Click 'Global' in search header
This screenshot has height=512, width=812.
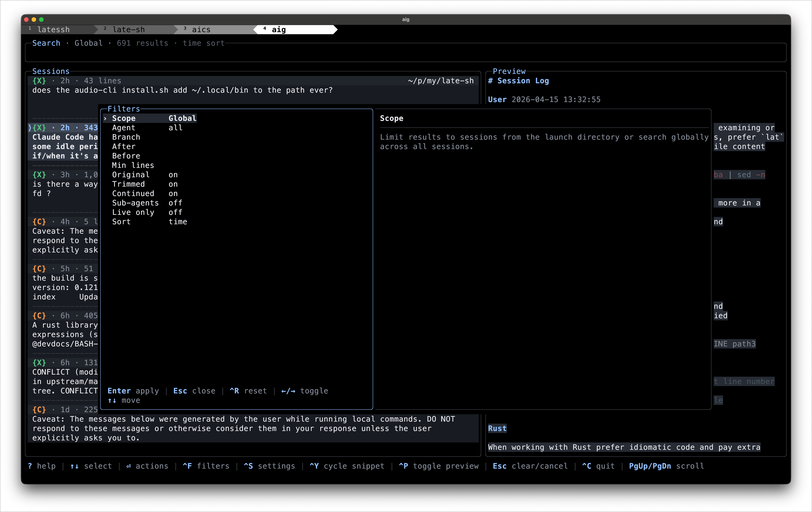coord(88,43)
